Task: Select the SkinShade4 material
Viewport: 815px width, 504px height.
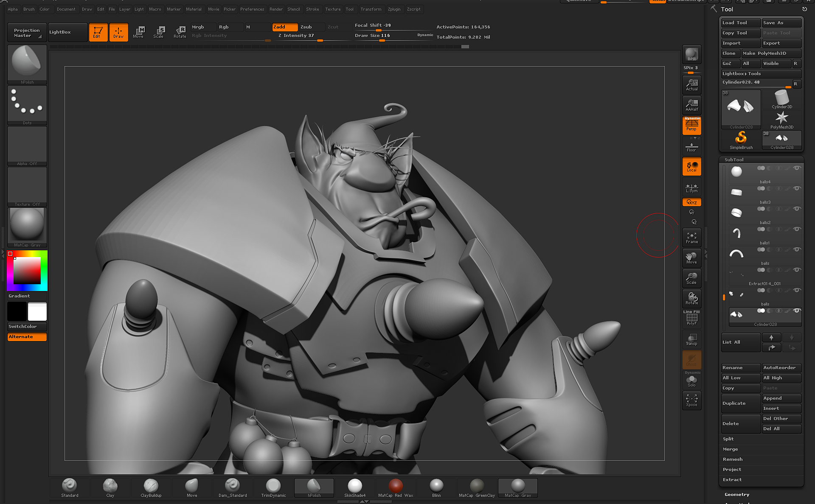Action: click(355, 487)
